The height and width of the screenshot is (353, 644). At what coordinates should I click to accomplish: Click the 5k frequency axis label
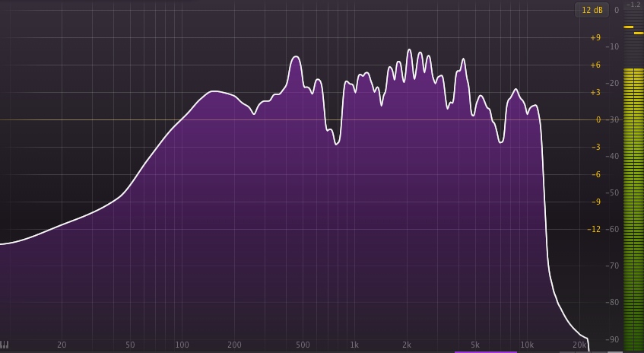474,345
